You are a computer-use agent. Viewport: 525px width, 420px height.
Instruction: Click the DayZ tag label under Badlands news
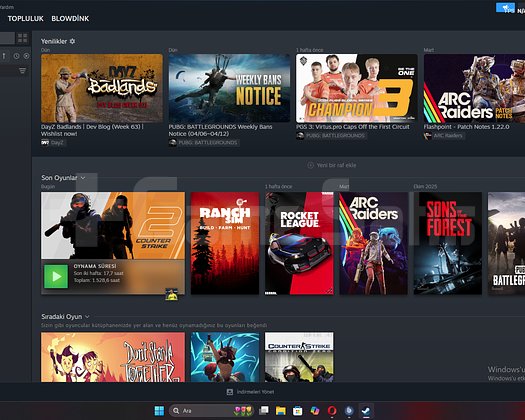coord(57,143)
